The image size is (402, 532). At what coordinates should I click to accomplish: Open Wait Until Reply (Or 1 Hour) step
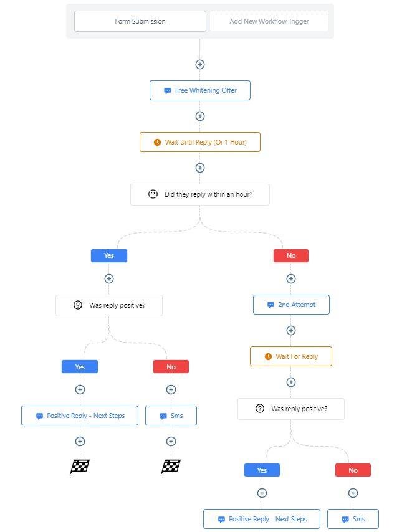coord(200,142)
